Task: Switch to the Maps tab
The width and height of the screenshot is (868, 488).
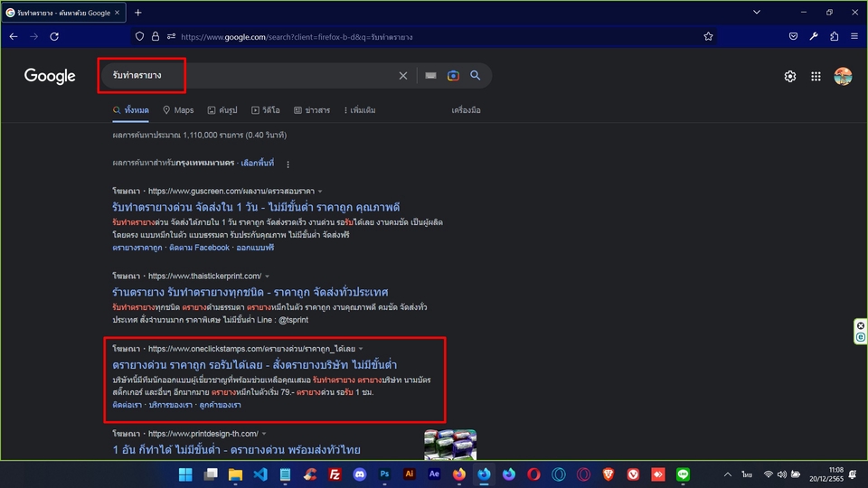Action: click(x=178, y=110)
